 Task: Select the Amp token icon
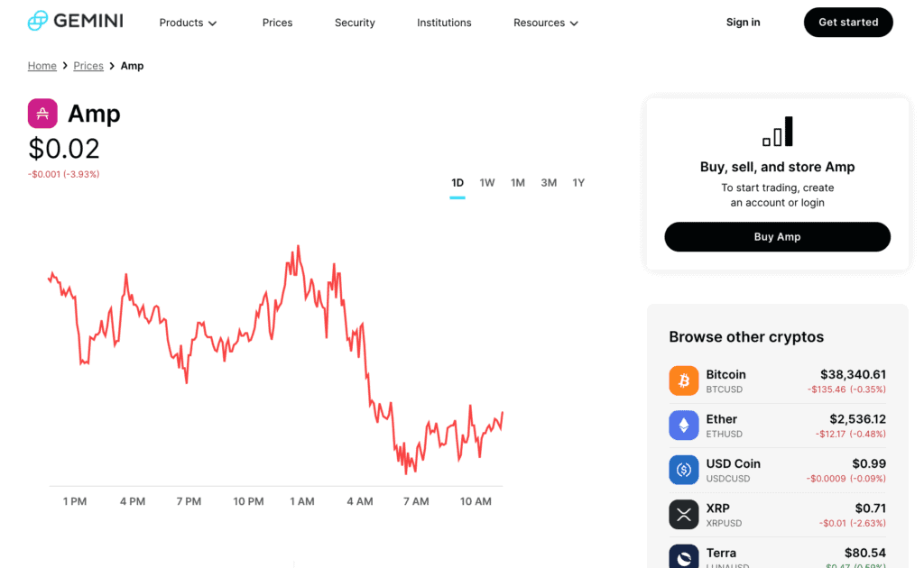pos(42,113)
